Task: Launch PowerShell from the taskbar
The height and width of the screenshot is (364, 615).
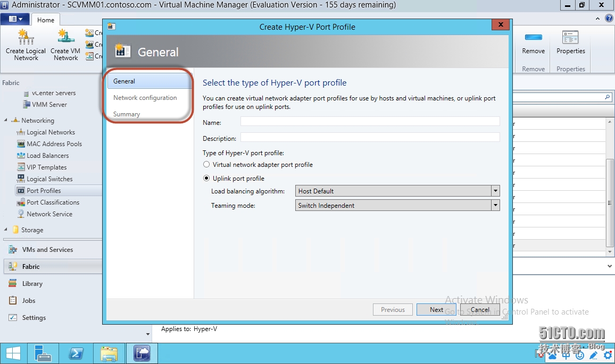Action: tap(76, 354)
